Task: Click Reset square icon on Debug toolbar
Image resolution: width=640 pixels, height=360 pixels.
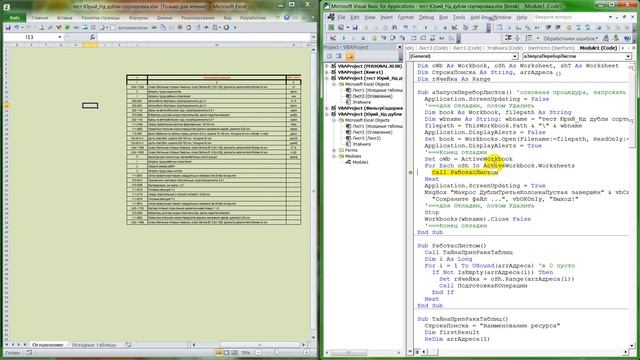Action: click(x=364, y=38)
